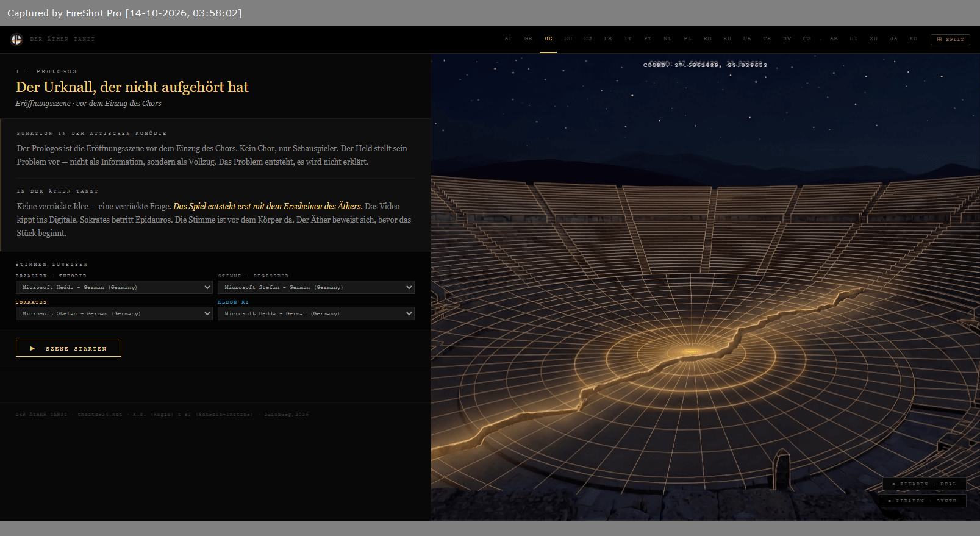
Task: Open the Kleon KI voice dropdown
Action: pyautogui.click(x=316, y=313)
